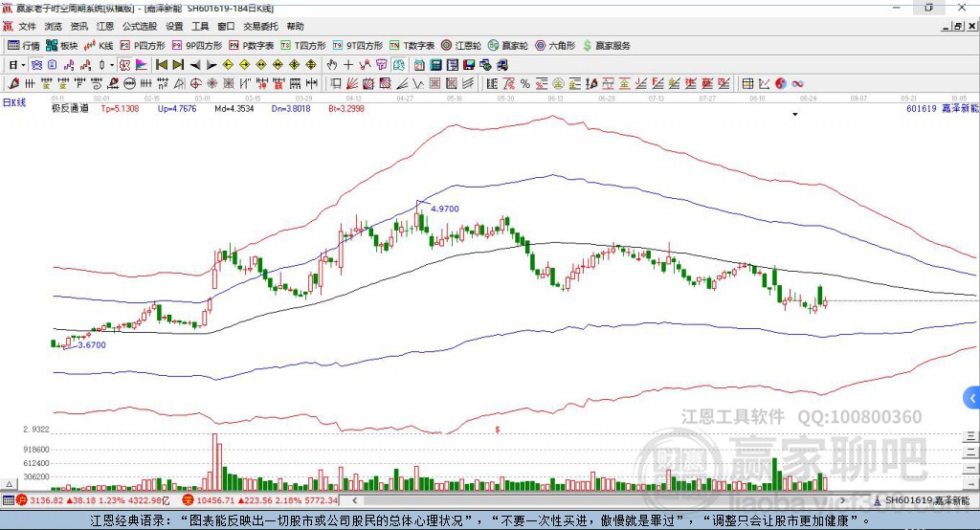The height and width of the screenshot is (530, 980).
Task: Open the 公式选股 menu
Action: (140, 26)
